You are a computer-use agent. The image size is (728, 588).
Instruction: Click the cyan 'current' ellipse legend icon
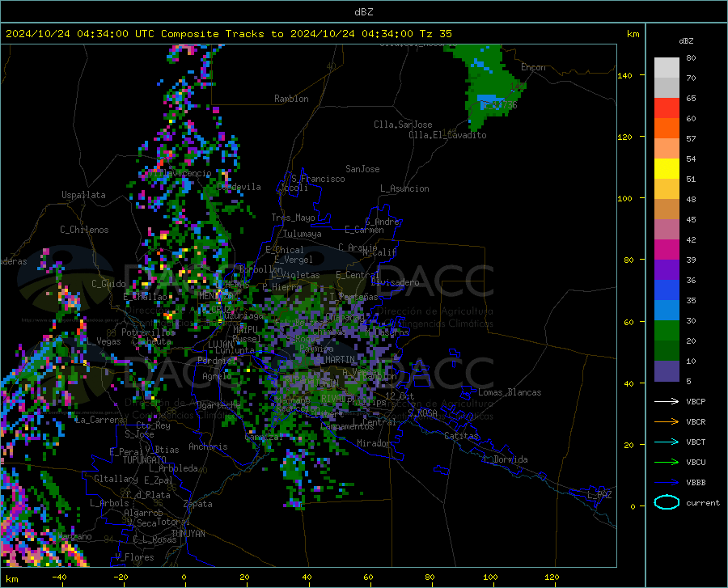[667, 502]
